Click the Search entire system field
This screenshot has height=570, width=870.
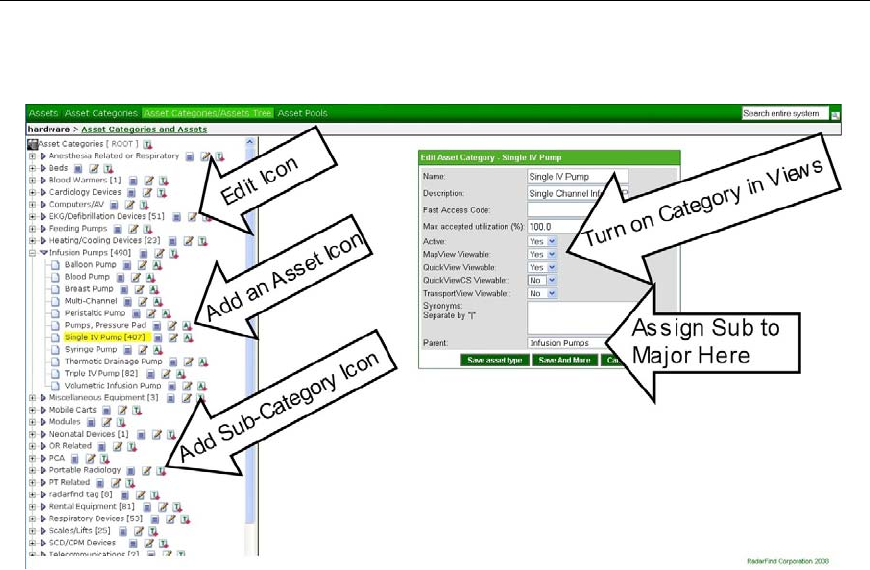coord(785,113)
